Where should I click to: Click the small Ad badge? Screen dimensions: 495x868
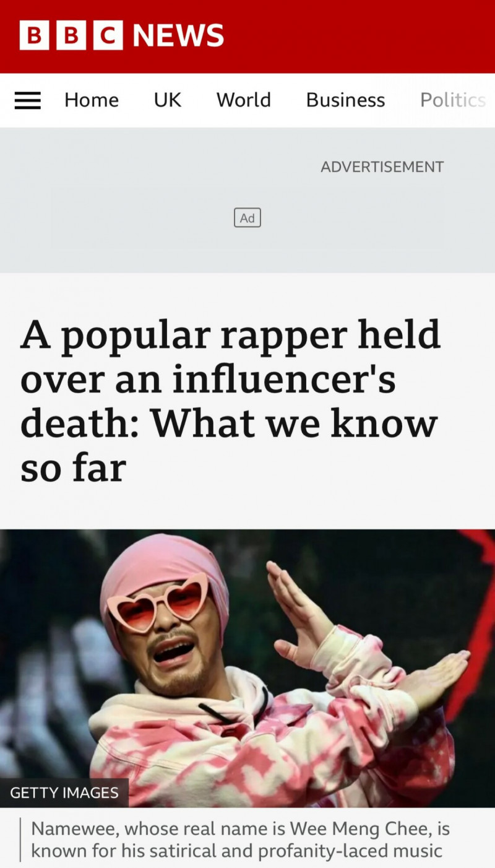[x=247, y=218]
